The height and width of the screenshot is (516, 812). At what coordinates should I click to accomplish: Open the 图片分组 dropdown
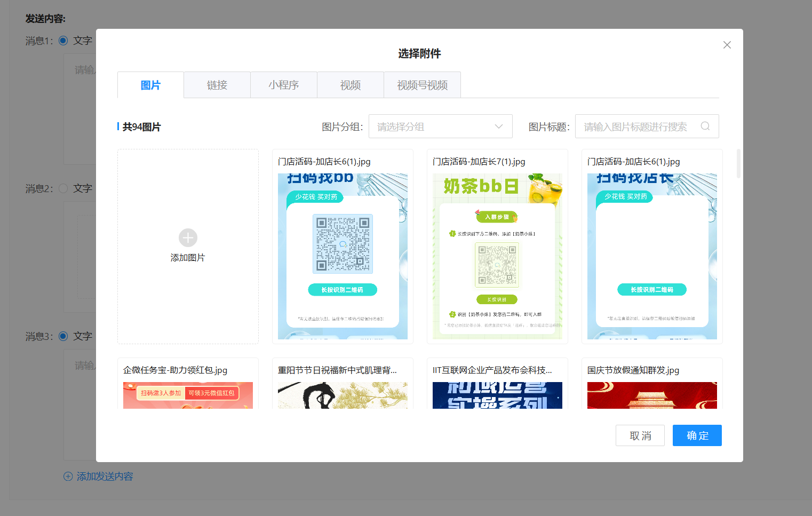441,126
